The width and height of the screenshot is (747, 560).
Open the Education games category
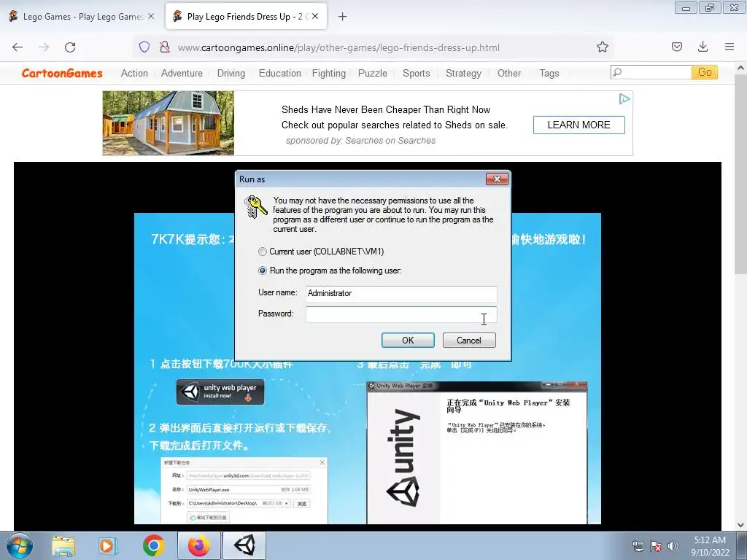pos(279,74)
